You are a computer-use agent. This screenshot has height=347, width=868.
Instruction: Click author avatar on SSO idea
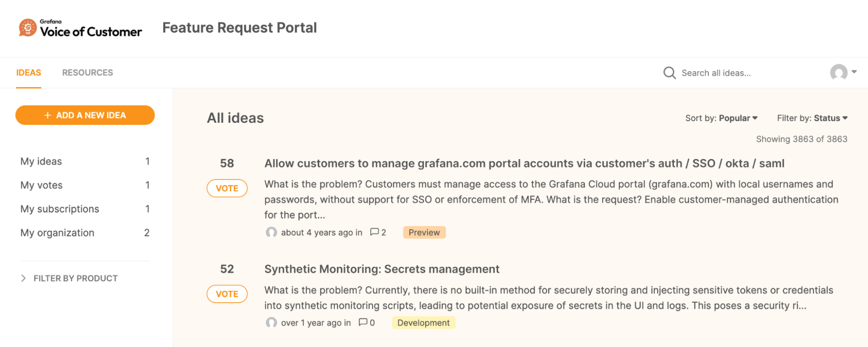(x=271, y=232)
